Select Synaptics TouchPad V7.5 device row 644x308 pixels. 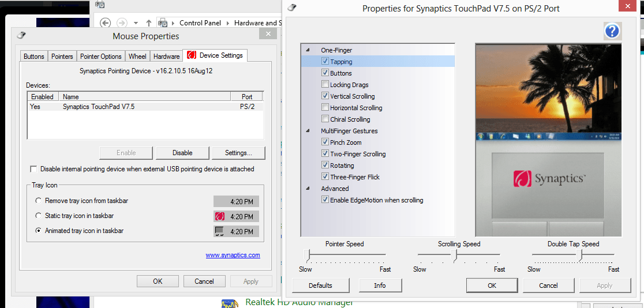[x=145, y=106]
